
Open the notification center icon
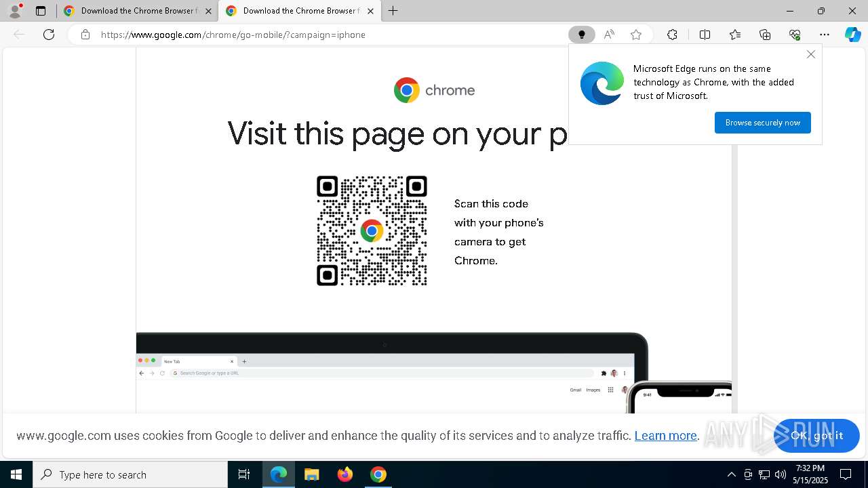point(846,474)
